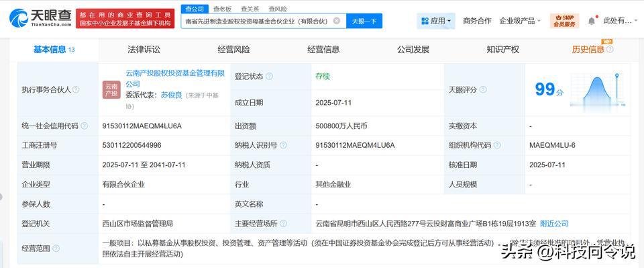Image resolution: width=644 pixels, height=268 pixels.
Task: Click help icon next to 组织机构代码
Action: tap(497, 145)
